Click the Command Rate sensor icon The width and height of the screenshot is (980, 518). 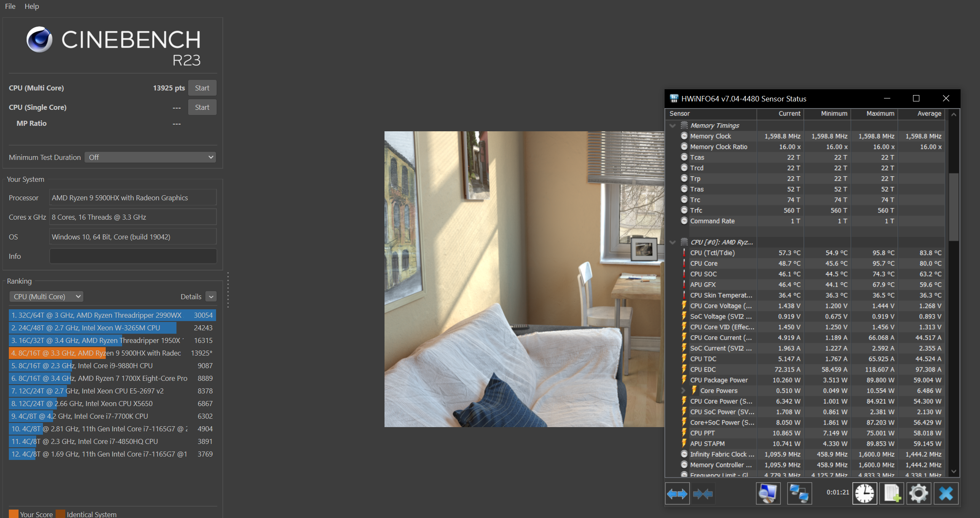point(684,220)
